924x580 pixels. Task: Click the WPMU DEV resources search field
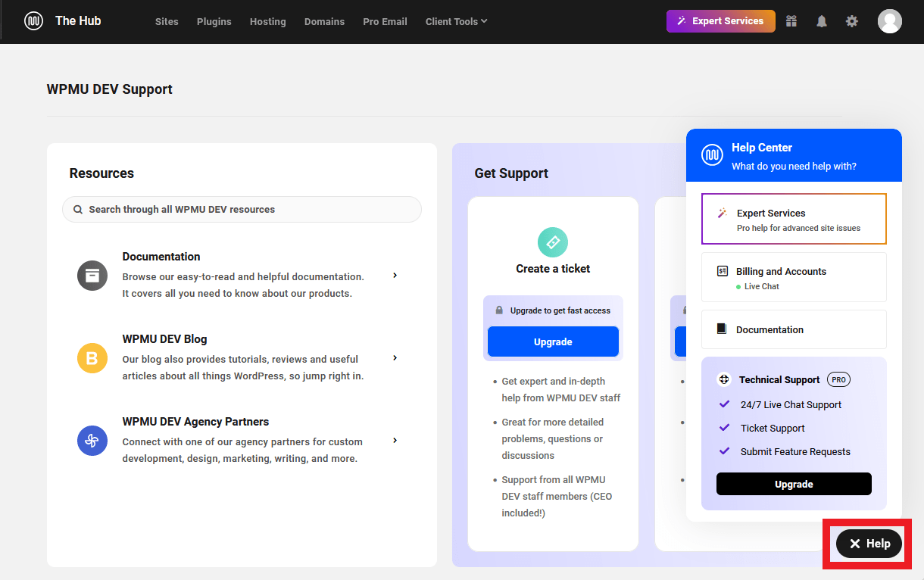(x=242, y=209)
